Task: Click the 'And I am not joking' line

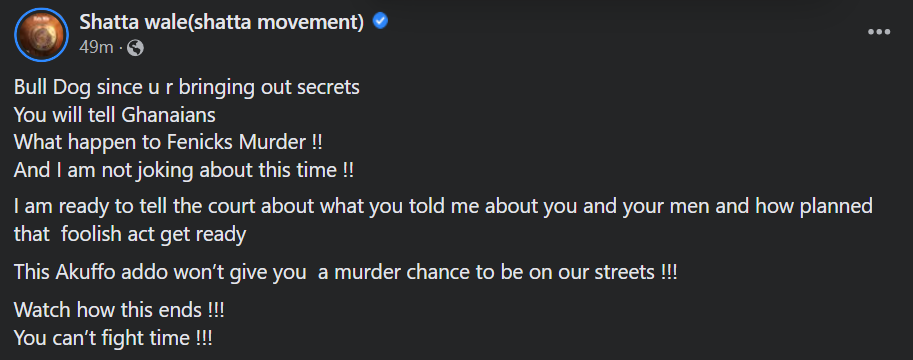Action: click(184, 171)
